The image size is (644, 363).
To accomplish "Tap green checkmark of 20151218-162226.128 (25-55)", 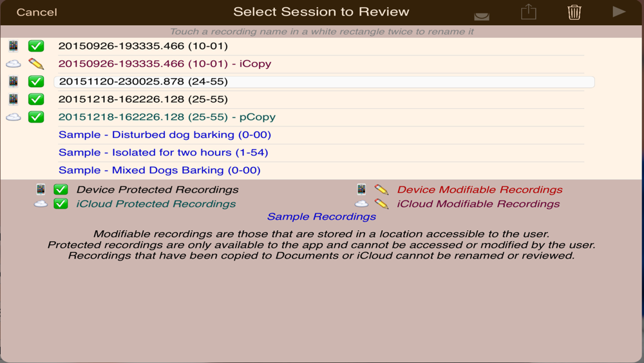I will pyautogui.click(x=36, y=99).
